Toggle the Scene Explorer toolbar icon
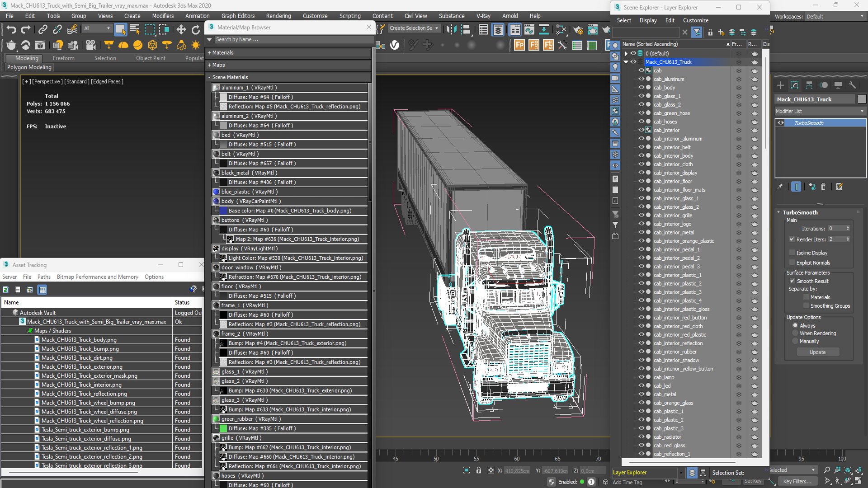 pos(483,30)
